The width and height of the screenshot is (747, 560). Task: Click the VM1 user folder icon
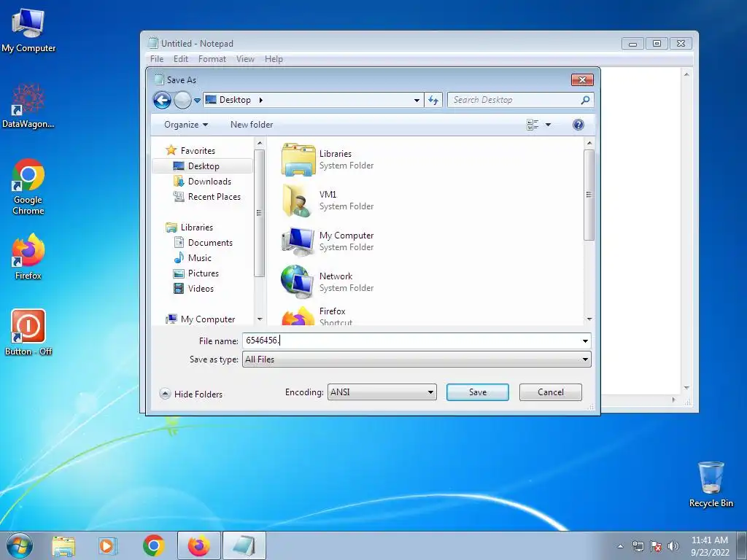click(298, 201)
